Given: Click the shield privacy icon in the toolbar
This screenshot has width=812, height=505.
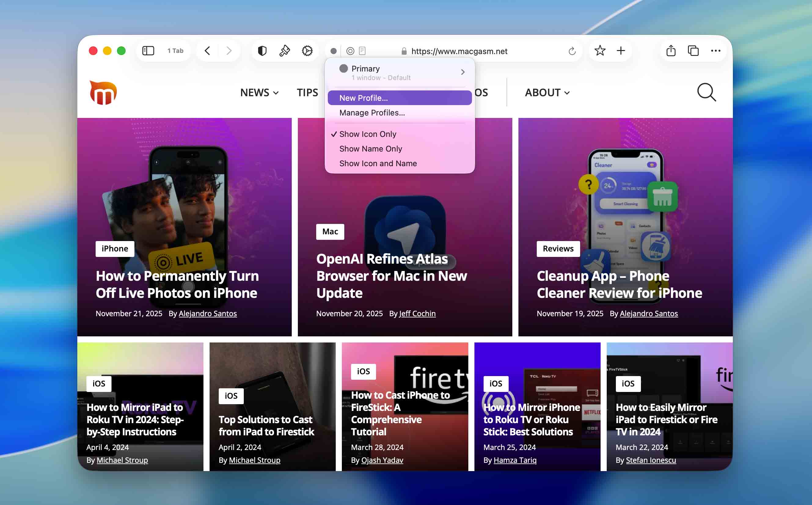Looking at the screenshot, I should tap(262, 51).
